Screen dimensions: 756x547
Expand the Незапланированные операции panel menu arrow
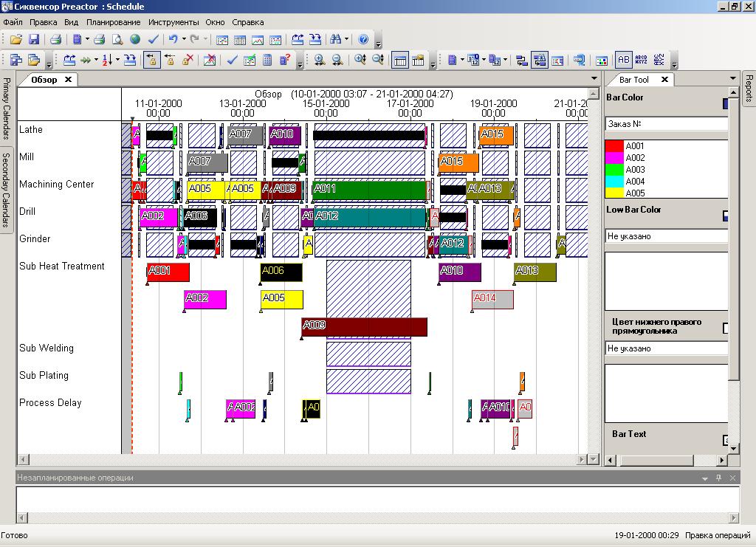(705, 478)
